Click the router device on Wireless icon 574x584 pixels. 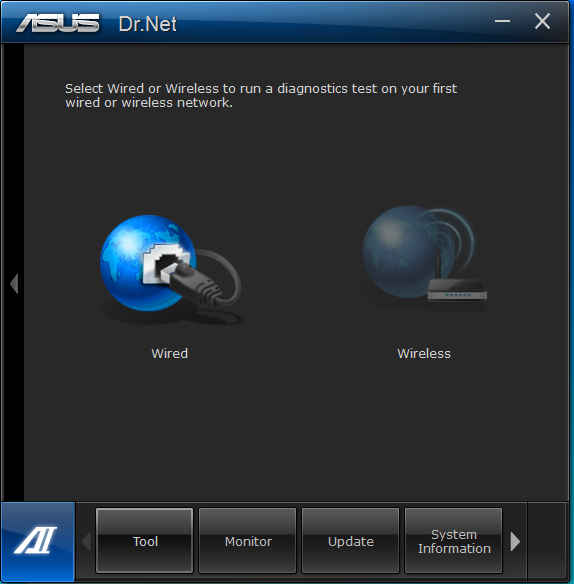pyautogui.click(x=457, y=291)
